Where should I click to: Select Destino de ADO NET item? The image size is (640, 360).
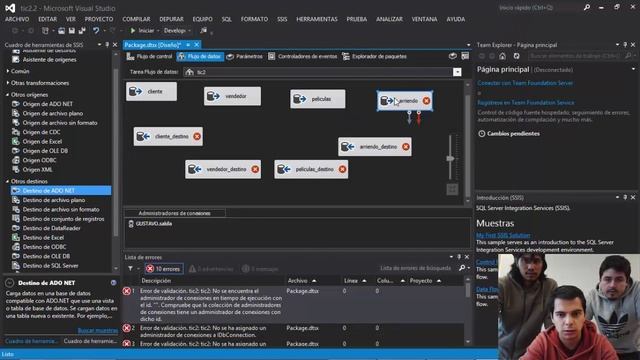61,191
